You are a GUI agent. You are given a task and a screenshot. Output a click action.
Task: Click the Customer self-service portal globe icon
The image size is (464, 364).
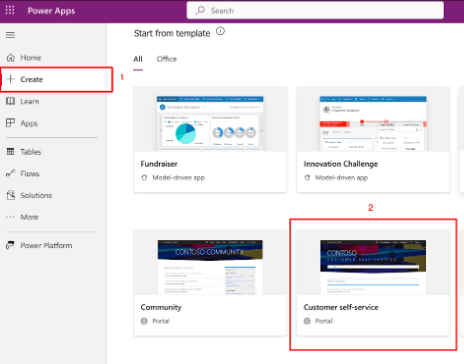[x=307, y=321]
